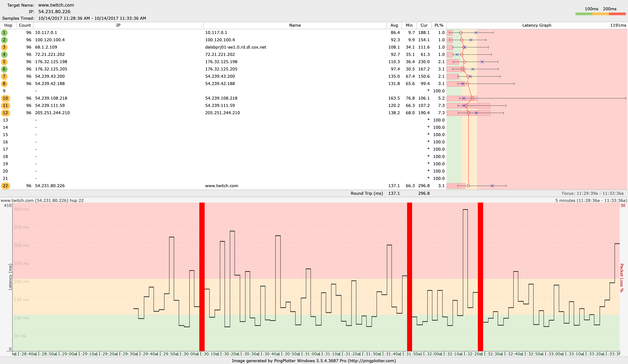Sort by the PL% column header

(x=439, y=25)
